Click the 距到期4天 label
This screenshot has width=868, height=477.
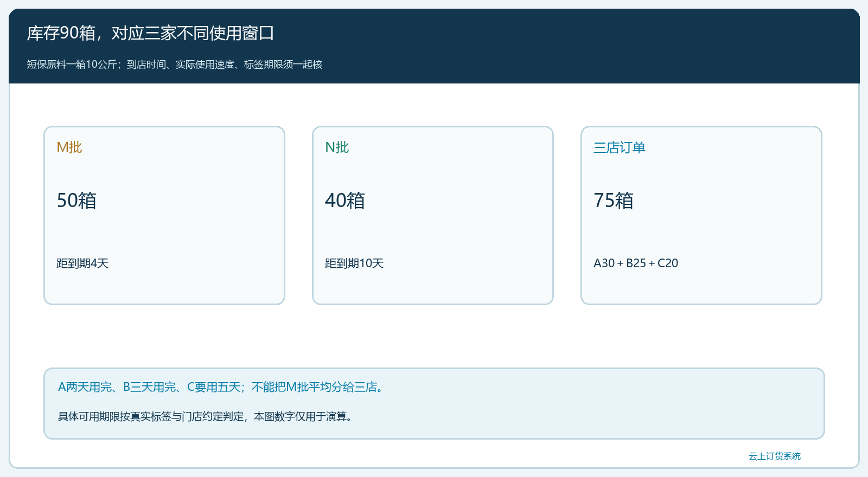click(82, 263)
